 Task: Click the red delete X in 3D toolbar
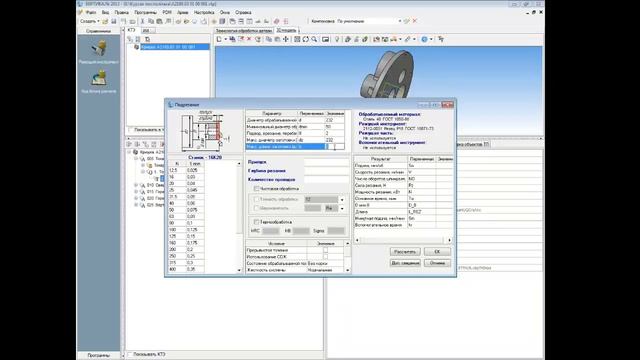(x=249, y=39)
